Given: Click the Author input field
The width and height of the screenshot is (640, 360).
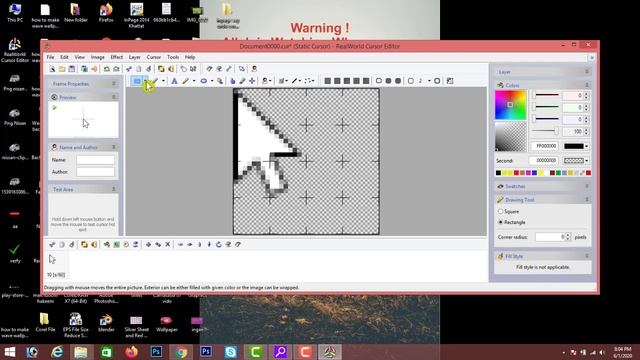Looking at the screenshot, I should (x=96, y=172).
